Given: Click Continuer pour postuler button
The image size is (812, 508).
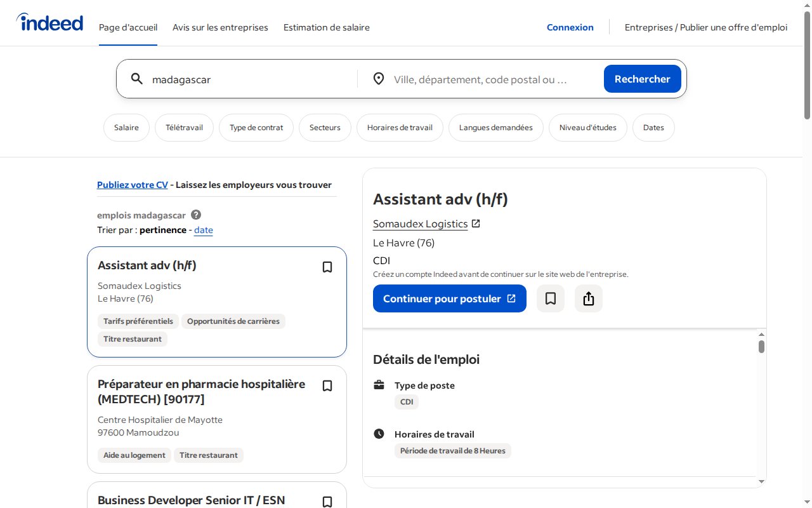Looking at the screenshot, I should pos(450,298).
